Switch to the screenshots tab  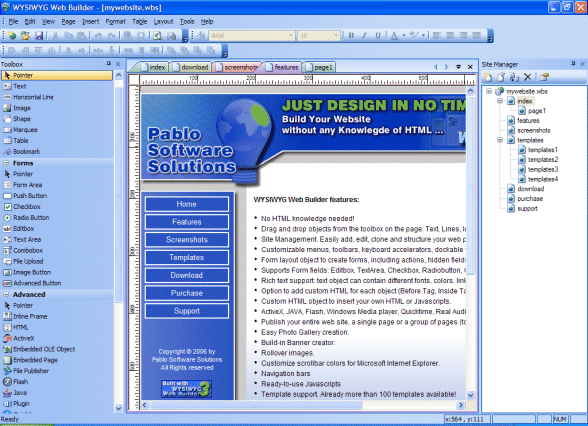click(237, 67)
